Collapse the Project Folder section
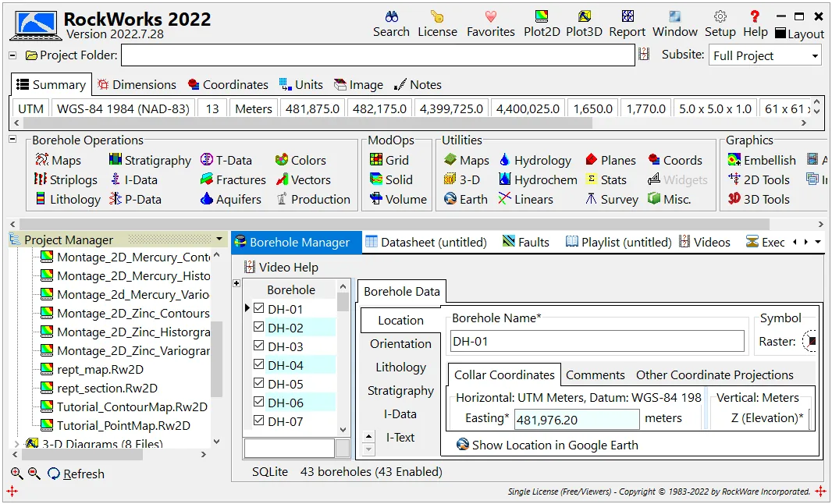Image resolution: width=832 pixels, height=504 pixels. point(12,55)
